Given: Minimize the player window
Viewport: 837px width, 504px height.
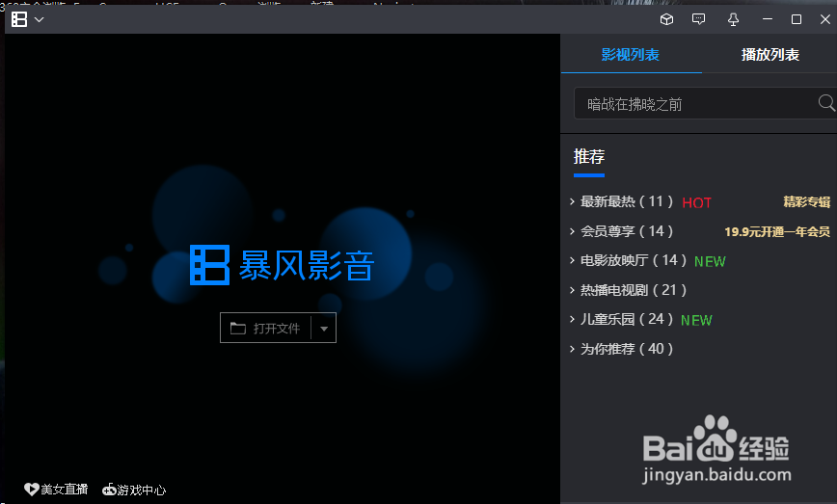Looking at the screenshot, I should [x=768, y=19].
